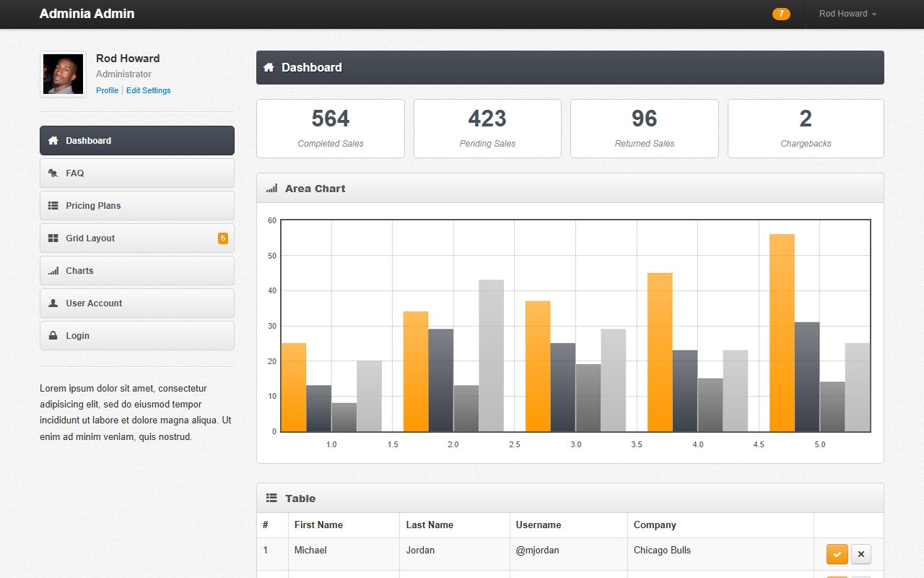Click the Adminia Admin brand title
This screenshot has height=578, width=924.
click(87, 14)
